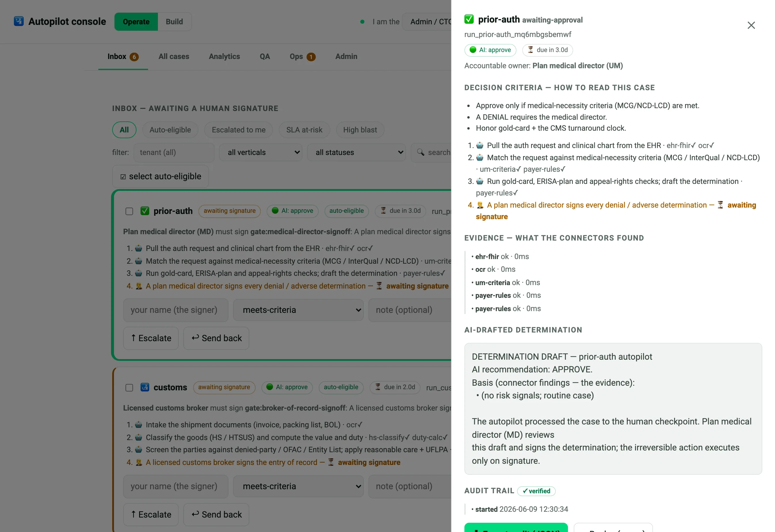This screenshot has width=775, height=532.
Task: Select the SLA at-risk filter chip
Action: [x=304, y=130]
